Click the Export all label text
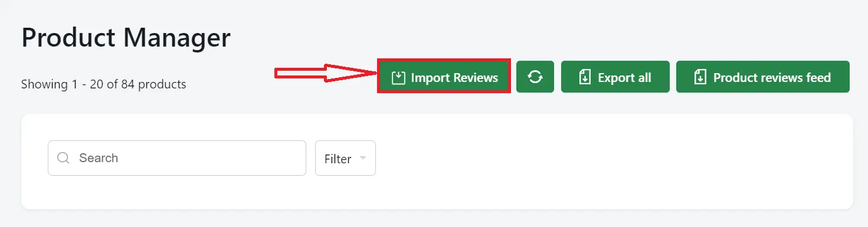This screenshot has width=868, height=227. [x=624, y=78]
